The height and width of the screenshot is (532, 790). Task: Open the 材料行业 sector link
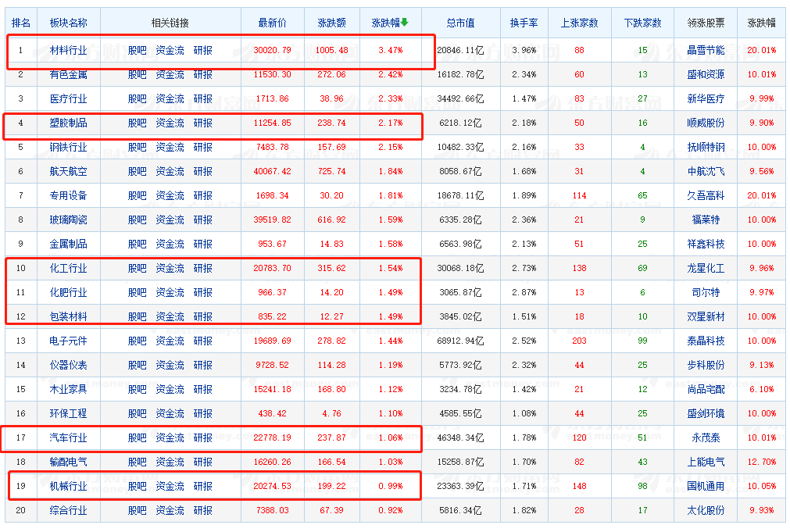point(68,51)
